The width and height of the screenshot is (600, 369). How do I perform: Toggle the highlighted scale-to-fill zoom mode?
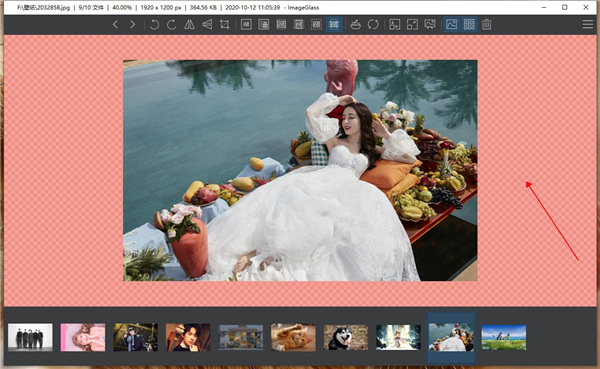coord(334,24)
